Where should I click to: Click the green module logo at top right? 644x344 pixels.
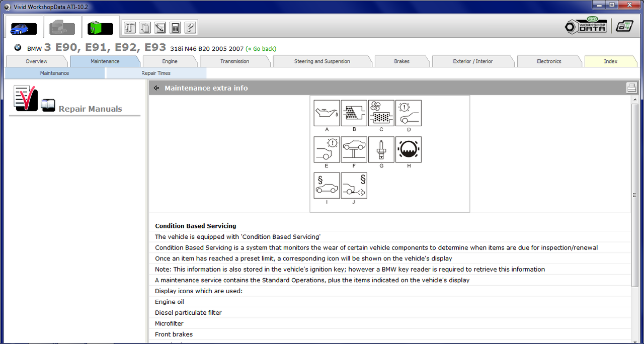pyautogui.click(x=624, y=26)
